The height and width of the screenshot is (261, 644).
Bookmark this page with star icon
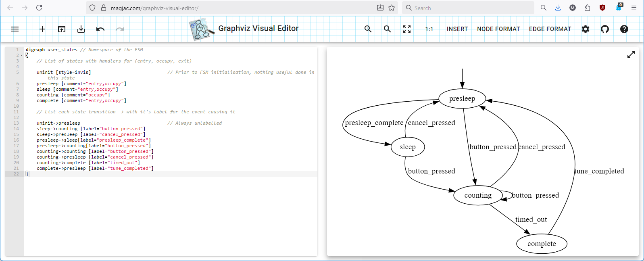[392, 8]
